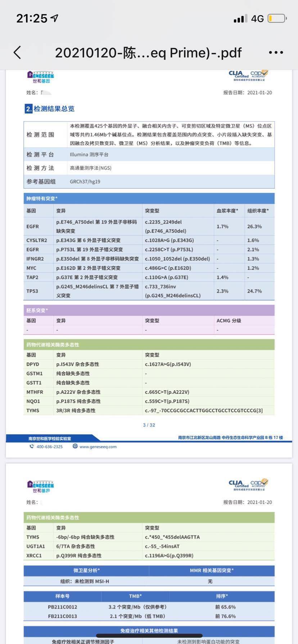Tap the PDF file name title
The width and height of the screenshot is (298, 644).
[148, 53]
